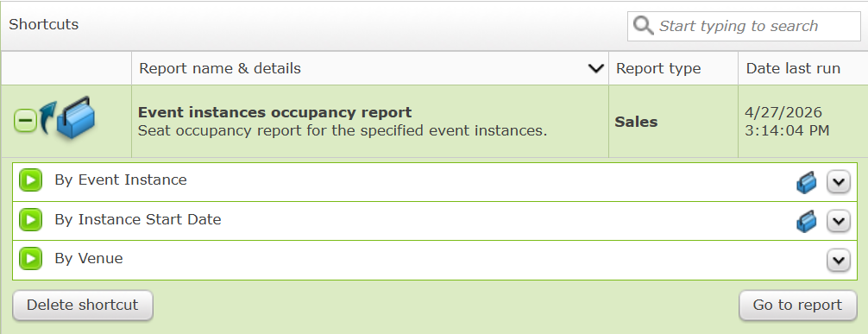Select the By Instance Start Date text

tap(138, 220)
